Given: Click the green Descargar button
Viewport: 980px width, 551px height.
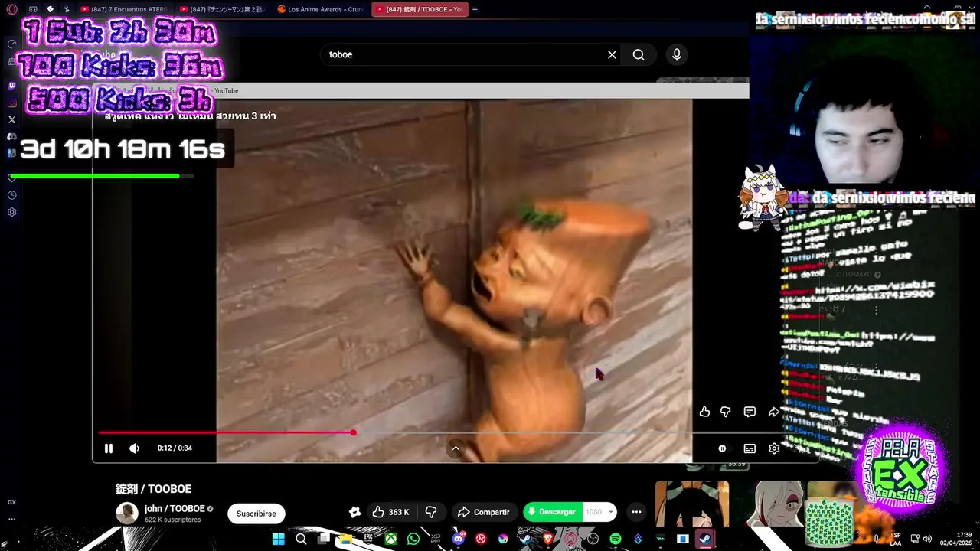Looking at the screenshot, I should 551,512.
